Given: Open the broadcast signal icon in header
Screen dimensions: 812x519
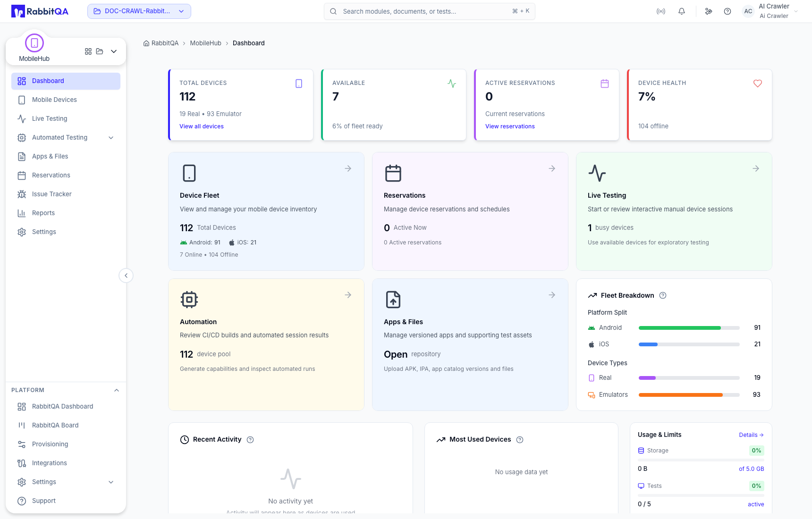Looking at the screenshot, I should click(661, 11).
